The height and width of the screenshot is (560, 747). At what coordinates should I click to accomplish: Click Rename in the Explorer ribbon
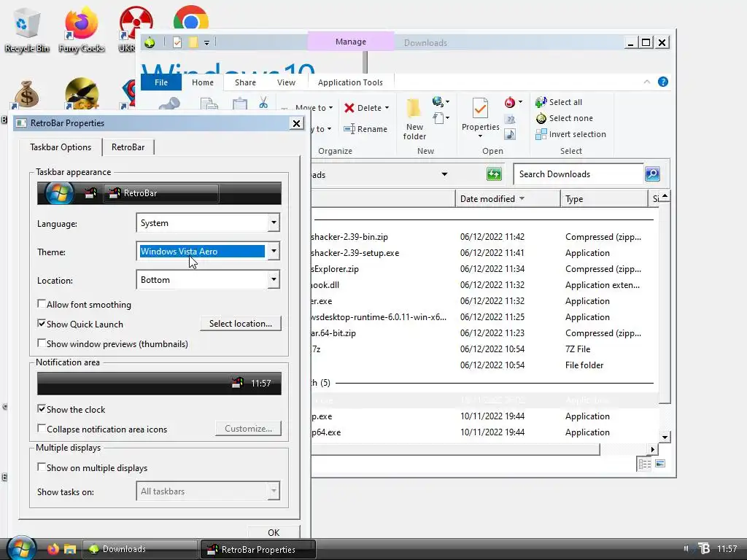[365, 129]
